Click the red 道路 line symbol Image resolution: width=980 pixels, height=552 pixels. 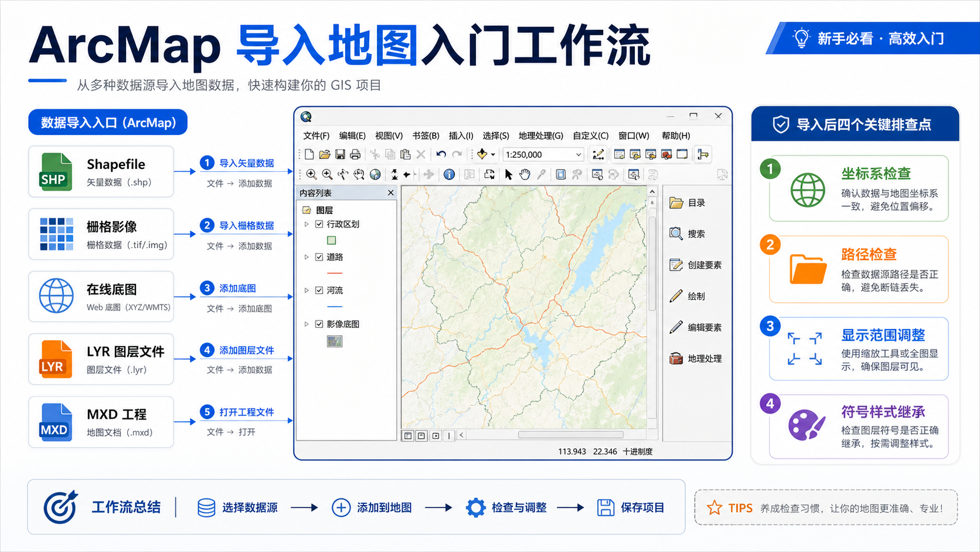click(335, 273)
